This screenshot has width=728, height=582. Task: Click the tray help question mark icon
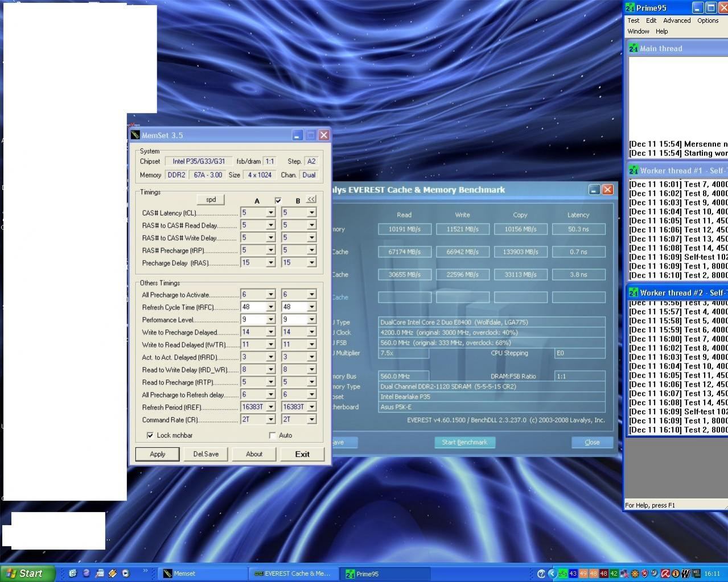click(541, 573)
